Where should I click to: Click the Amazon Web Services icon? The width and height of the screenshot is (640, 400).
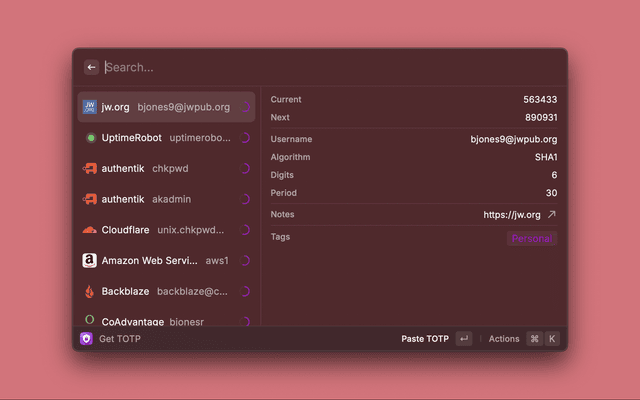click(x=90, y=261)
